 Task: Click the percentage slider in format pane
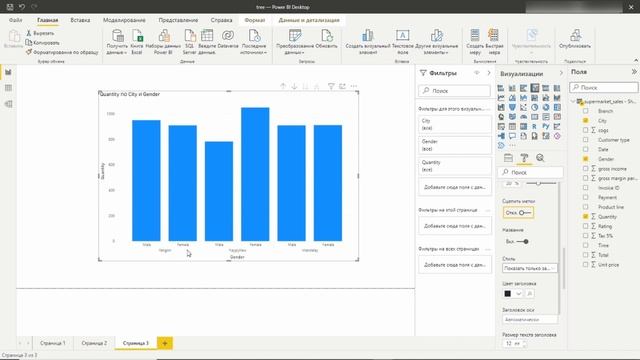pos(541,184)
